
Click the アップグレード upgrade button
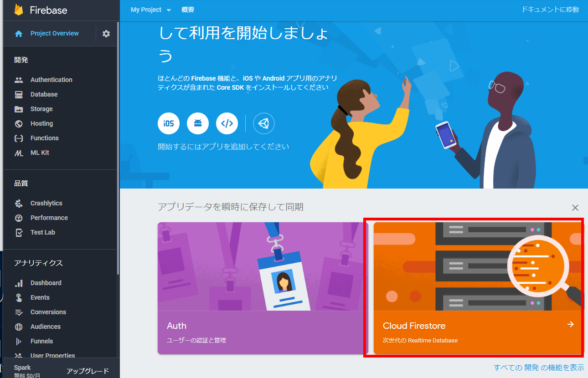(88, 371)
